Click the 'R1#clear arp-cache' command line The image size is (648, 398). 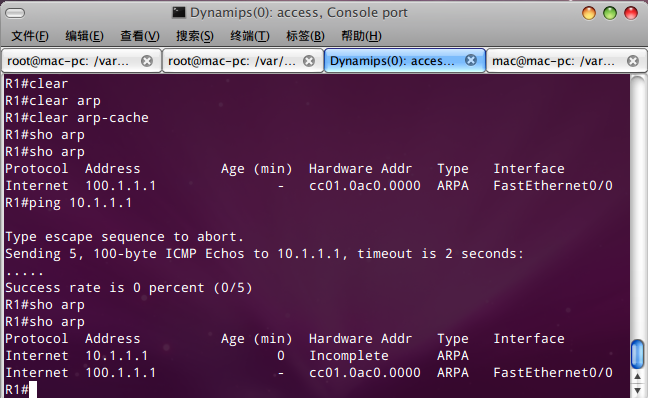tap(77, 118)
